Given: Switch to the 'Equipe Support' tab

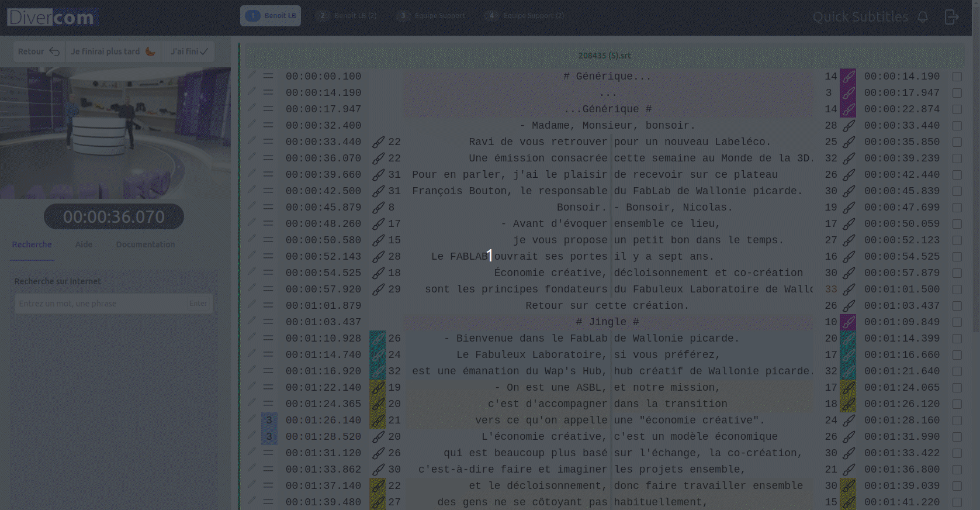Looking at the screenshot, I should [431, 16].
